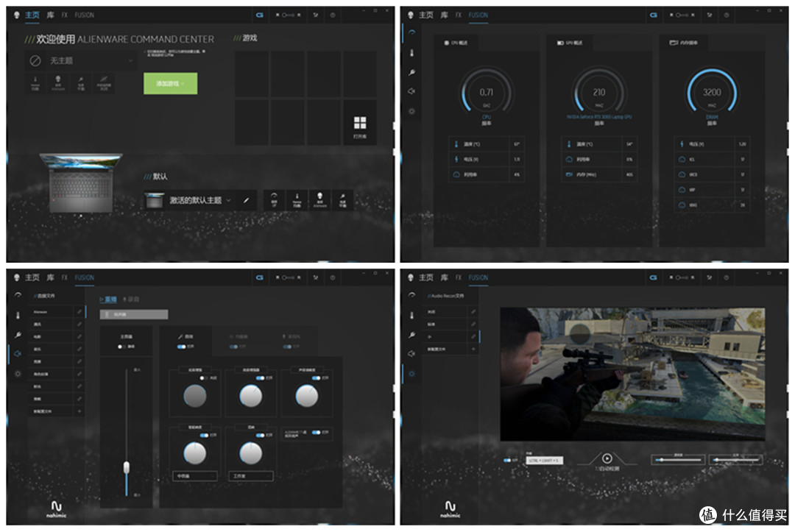
Task: Select the 音频 tab in the audio window
Action: point(108,299)
